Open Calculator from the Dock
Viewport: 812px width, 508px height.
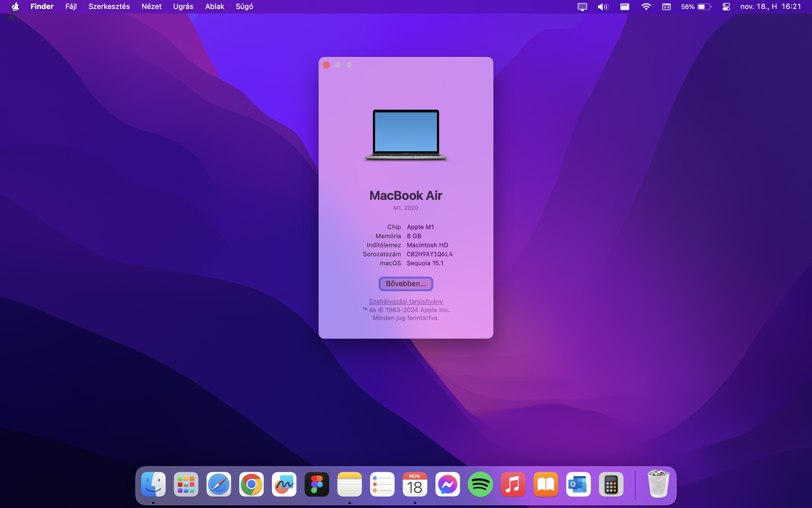click(611, 484)
